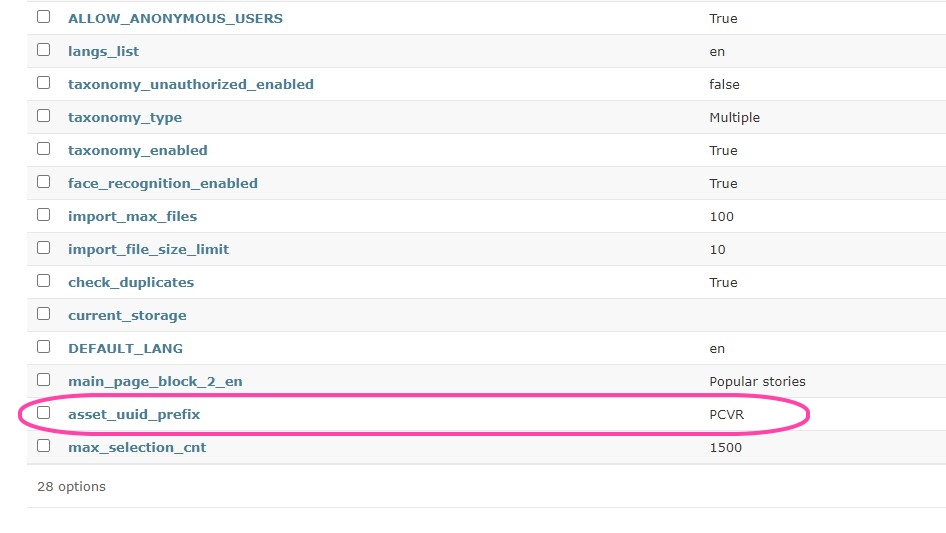This screenshot has width=946, height=533.
Task: Select the max_selection_cnt checkbox
Action: (43, 445)
